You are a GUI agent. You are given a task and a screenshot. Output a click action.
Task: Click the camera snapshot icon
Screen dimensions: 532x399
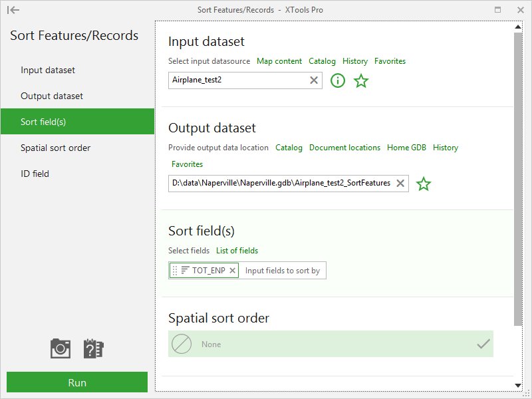61,348
